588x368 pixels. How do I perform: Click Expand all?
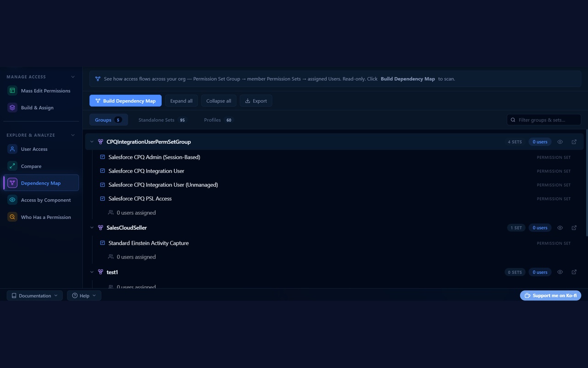click(181, 101)
